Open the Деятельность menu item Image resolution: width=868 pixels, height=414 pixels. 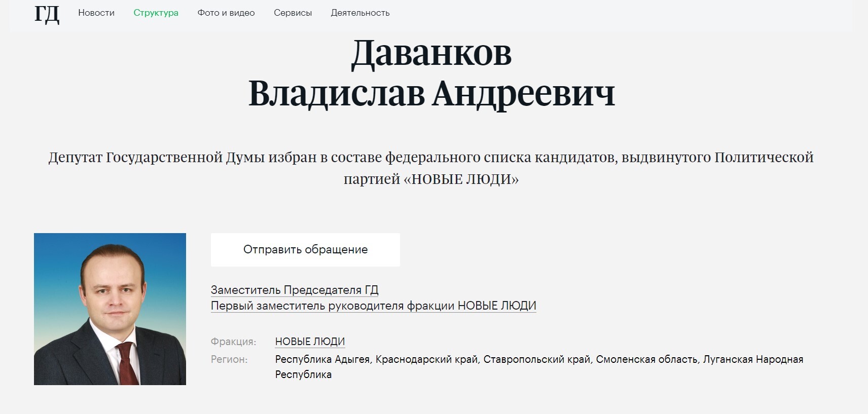pos(360,13)
